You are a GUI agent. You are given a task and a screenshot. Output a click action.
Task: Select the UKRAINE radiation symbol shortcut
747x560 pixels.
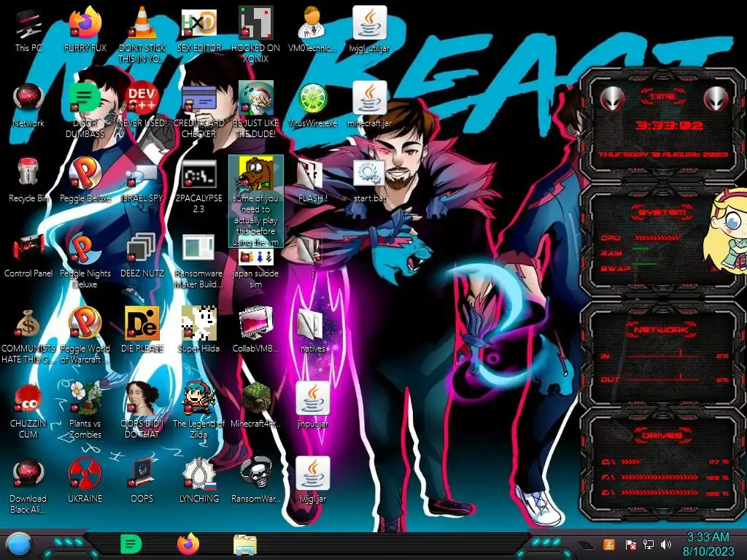(x=85, y=473)
